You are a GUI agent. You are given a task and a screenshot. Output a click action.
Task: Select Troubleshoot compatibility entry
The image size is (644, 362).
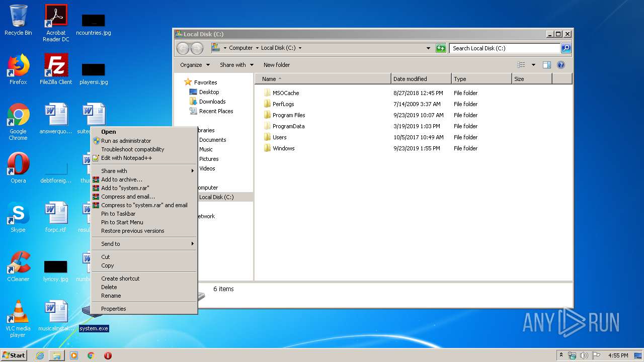point(144,149)
